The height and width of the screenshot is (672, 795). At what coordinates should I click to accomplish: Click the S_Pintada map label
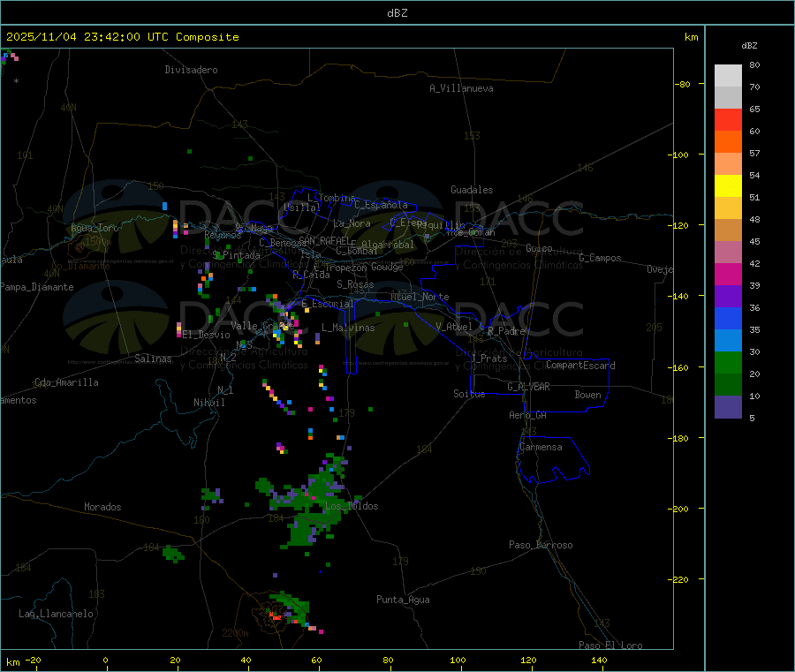click(x=236, y=255)
